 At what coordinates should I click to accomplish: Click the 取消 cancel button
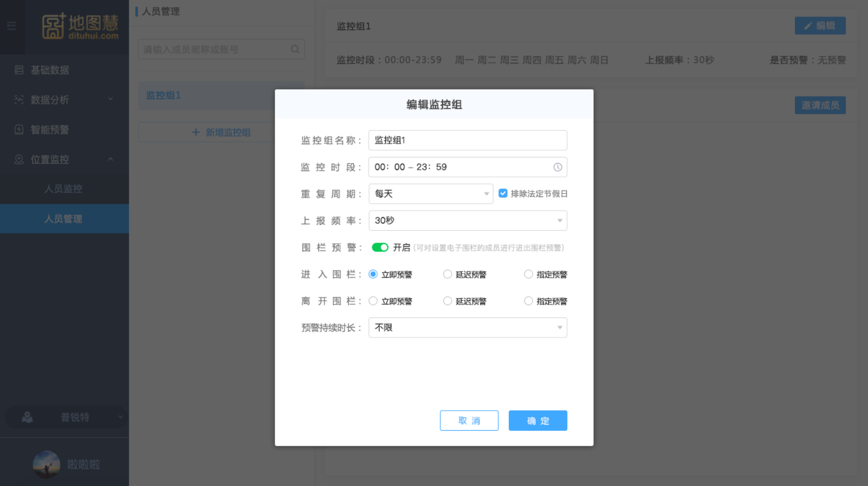click(469, 421)
